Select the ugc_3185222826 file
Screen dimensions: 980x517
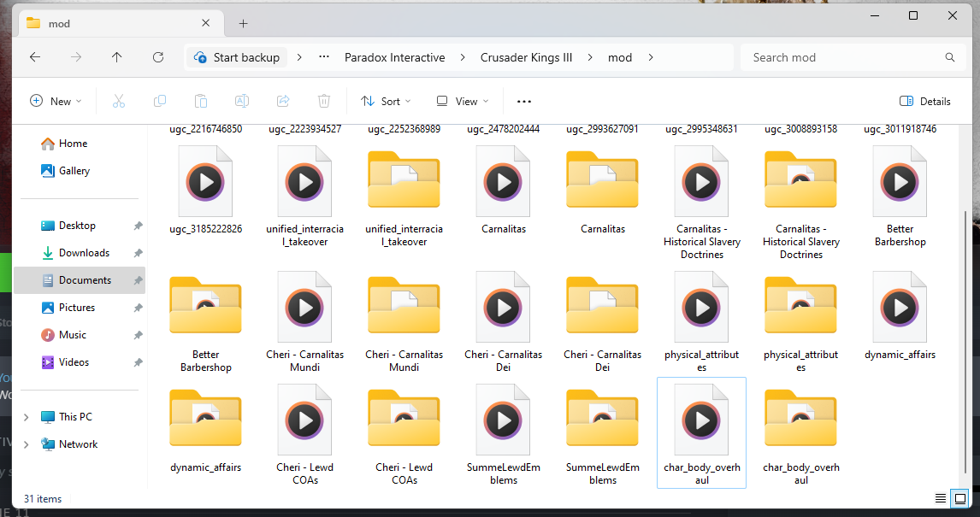click(x=205, y=190)
